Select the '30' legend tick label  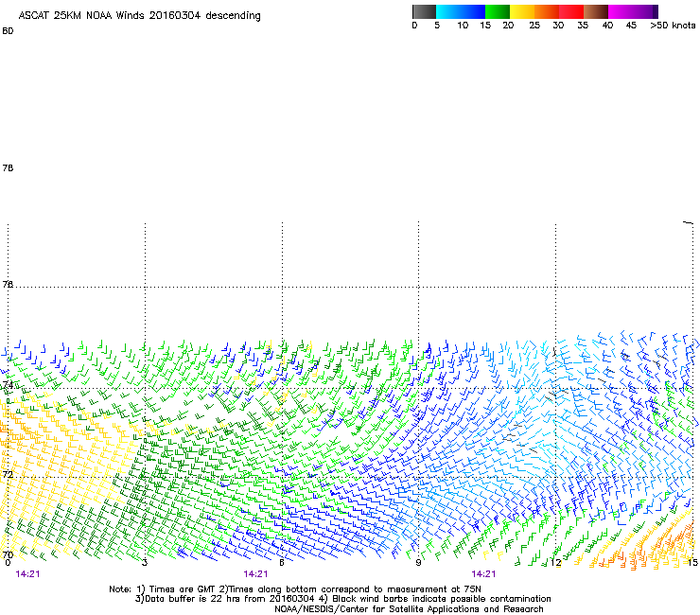coord(558,26)
